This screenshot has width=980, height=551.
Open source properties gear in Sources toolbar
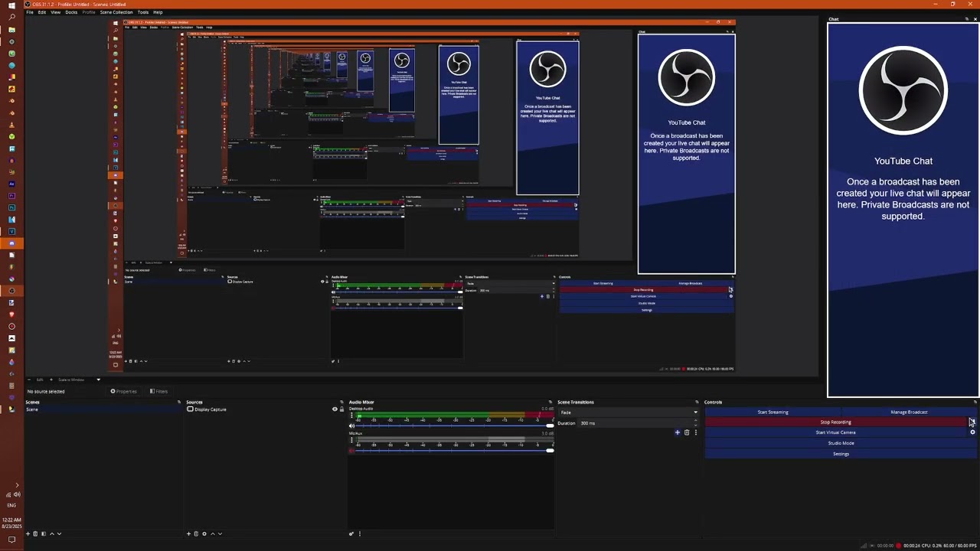[204, 533]
